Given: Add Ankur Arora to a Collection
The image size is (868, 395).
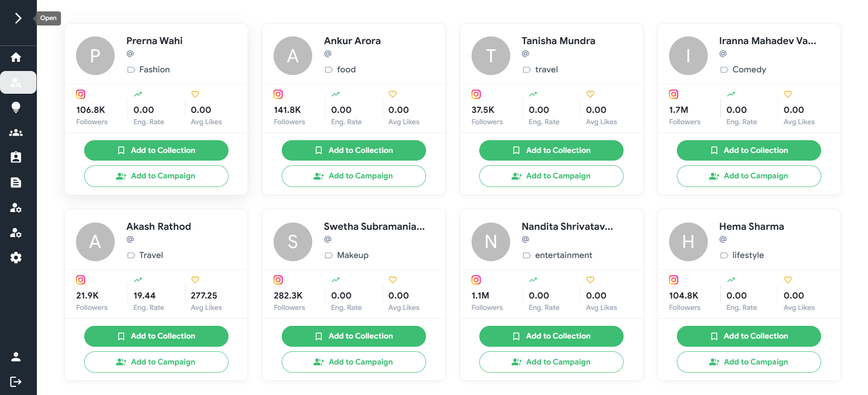Looking at the screenshot, I should pos(354,150).
